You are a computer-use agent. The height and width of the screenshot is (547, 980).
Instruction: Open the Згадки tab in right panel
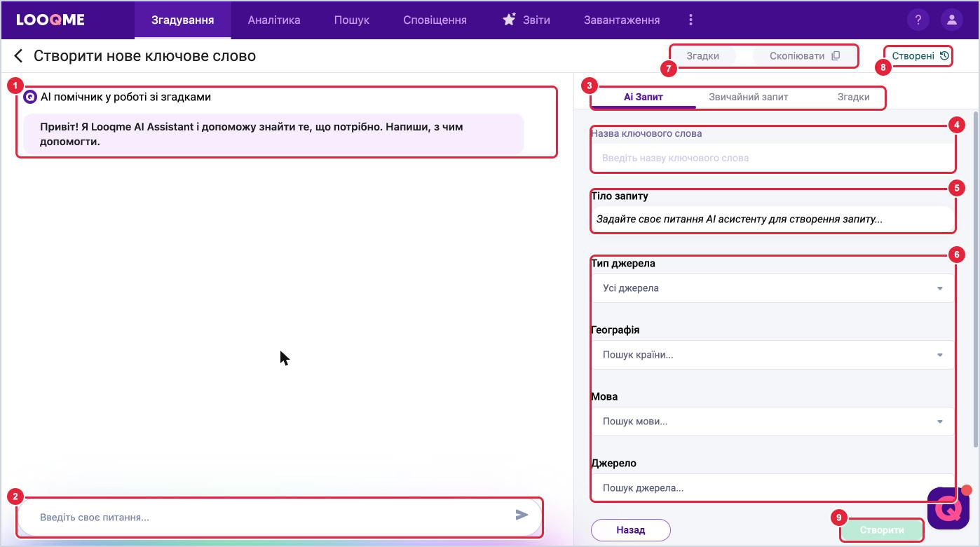tap(853, 97)
